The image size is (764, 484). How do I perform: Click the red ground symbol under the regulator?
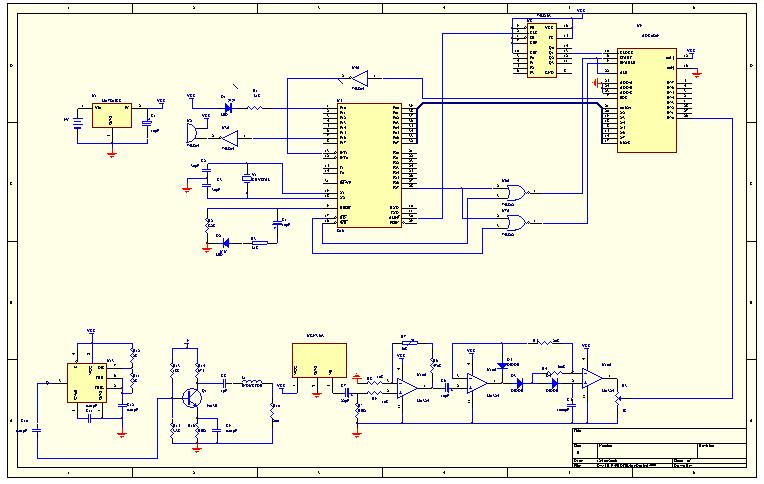point(112,155)
